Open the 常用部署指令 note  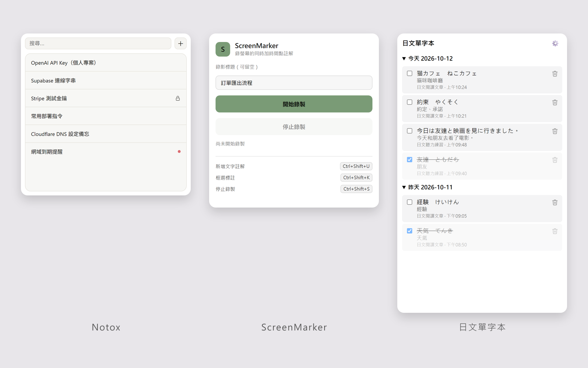(x=106, y=116)
